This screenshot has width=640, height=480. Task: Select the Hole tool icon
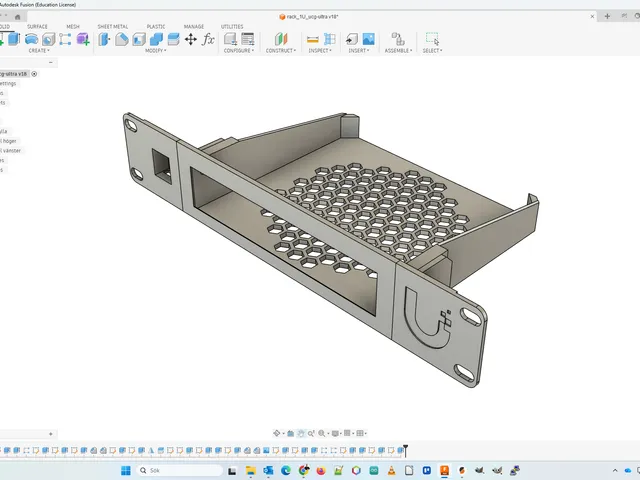[49, 39]
